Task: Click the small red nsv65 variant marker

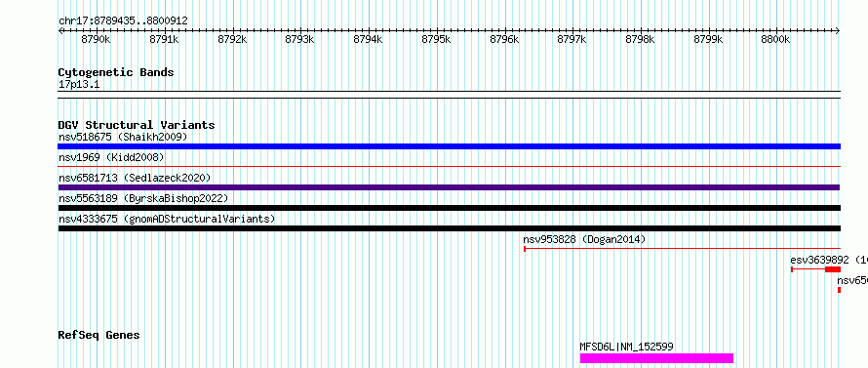Action: (x=839, y=290)
